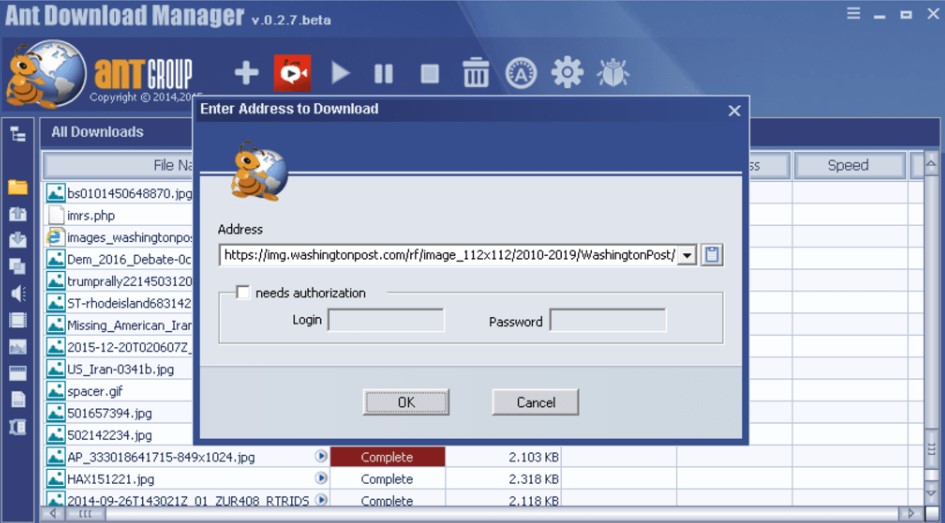Select the All Downloads panel title

[x=97, y=132]
